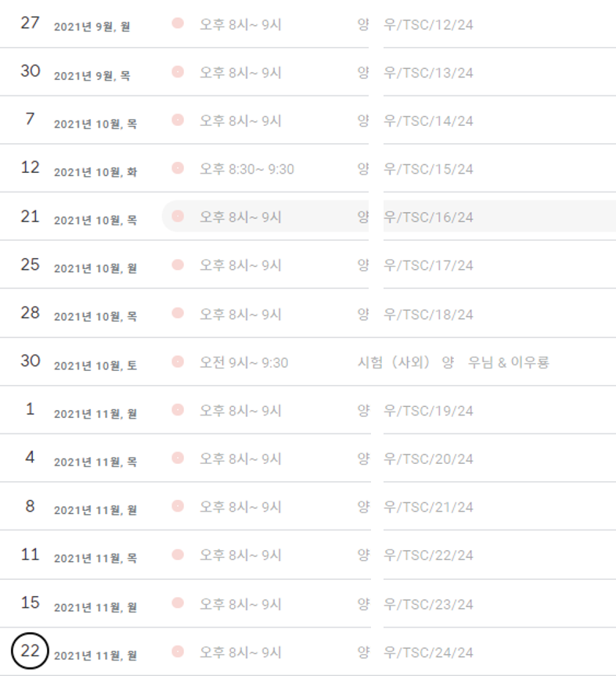Click the color dot next to TSC/22/24
The image size is (616, 676).
[178, 555]
